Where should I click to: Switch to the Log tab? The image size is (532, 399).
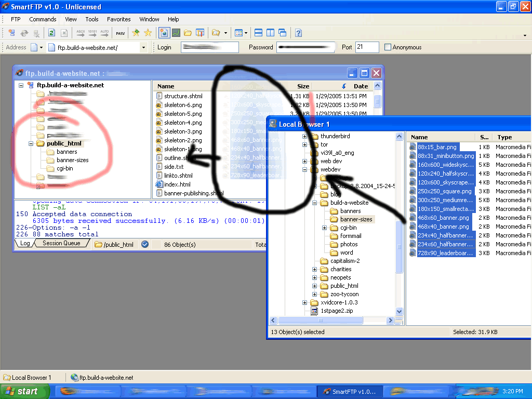(x=25, y=243)
